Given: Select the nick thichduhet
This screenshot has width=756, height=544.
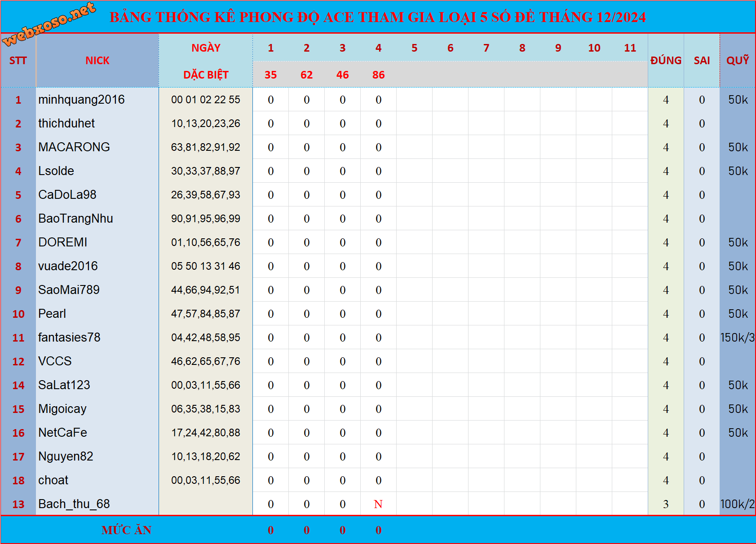Looking at the screenshot, I should coord(66,123).
